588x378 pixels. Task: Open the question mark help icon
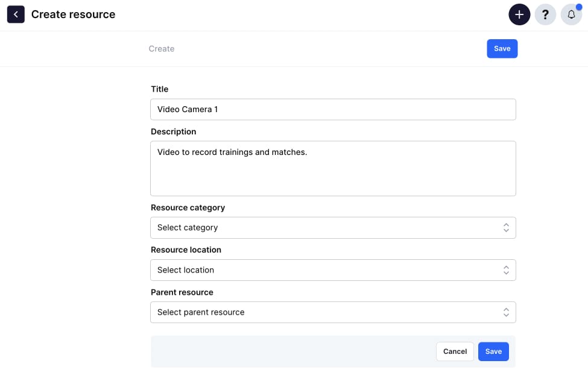pyautogui.click(x=545, y=14)
